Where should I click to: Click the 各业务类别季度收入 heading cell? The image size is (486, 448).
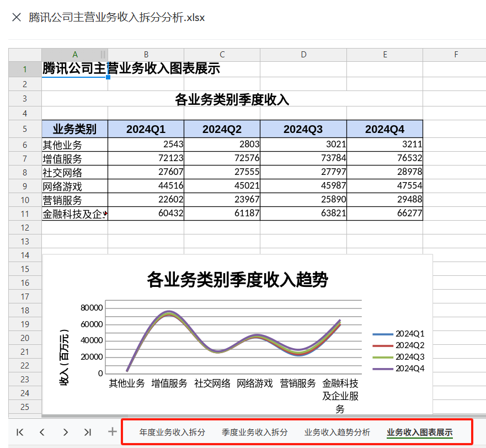coord(232,99)
